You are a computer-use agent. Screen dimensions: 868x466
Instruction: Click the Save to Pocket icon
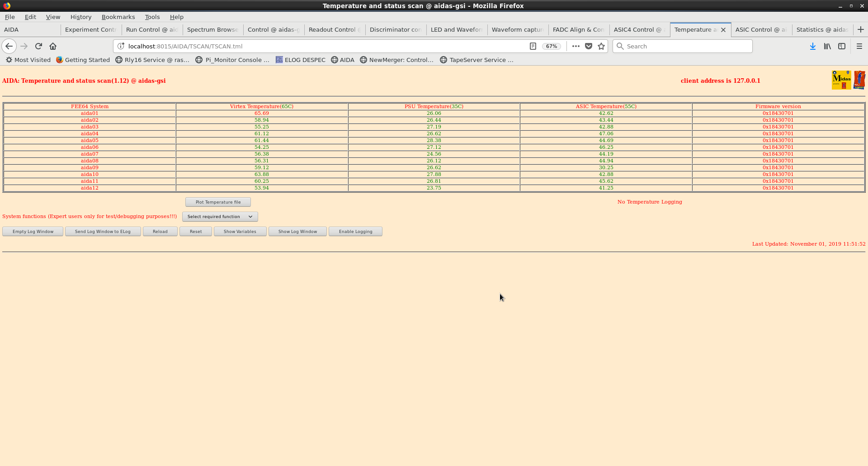tap(589, 46)
